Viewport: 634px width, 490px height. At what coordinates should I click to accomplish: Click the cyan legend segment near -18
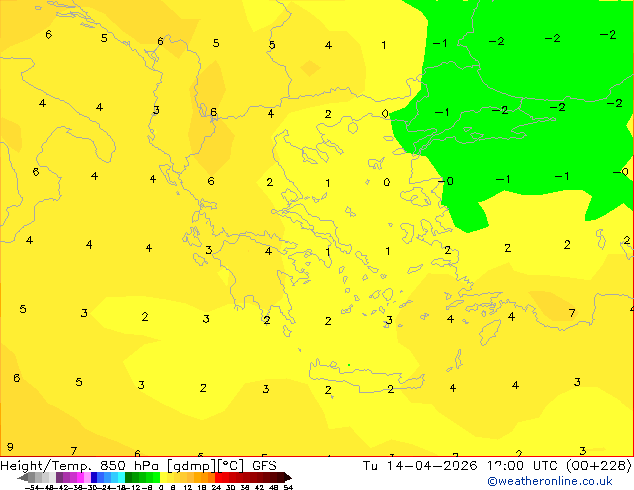coord(121,477)
